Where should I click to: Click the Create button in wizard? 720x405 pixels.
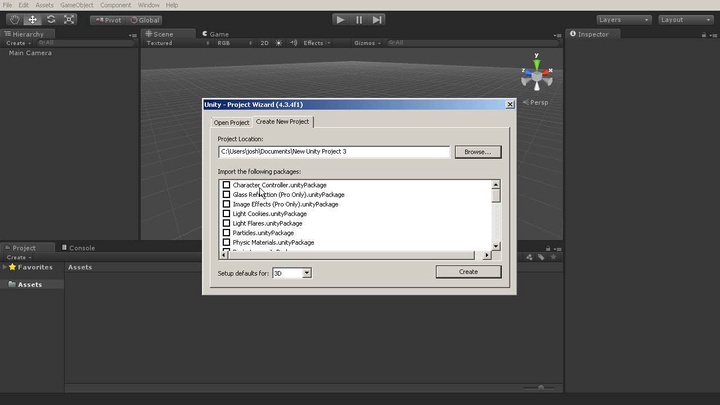468,272
